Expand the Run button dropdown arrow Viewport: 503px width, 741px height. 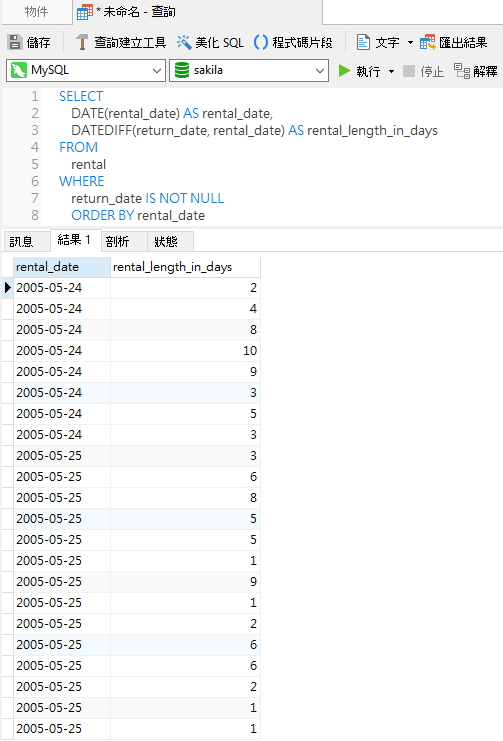click(x=391, y=71)
